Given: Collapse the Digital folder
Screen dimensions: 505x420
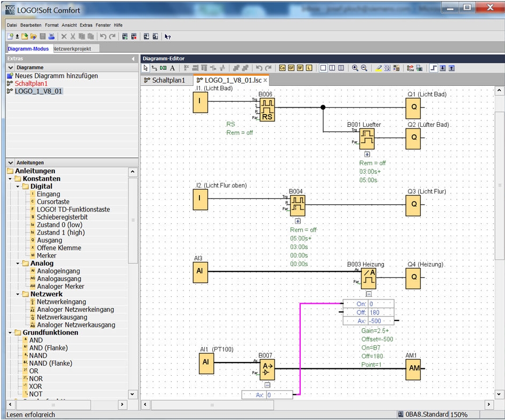Looking at the screenshot, I should click(x=18, y=187).
